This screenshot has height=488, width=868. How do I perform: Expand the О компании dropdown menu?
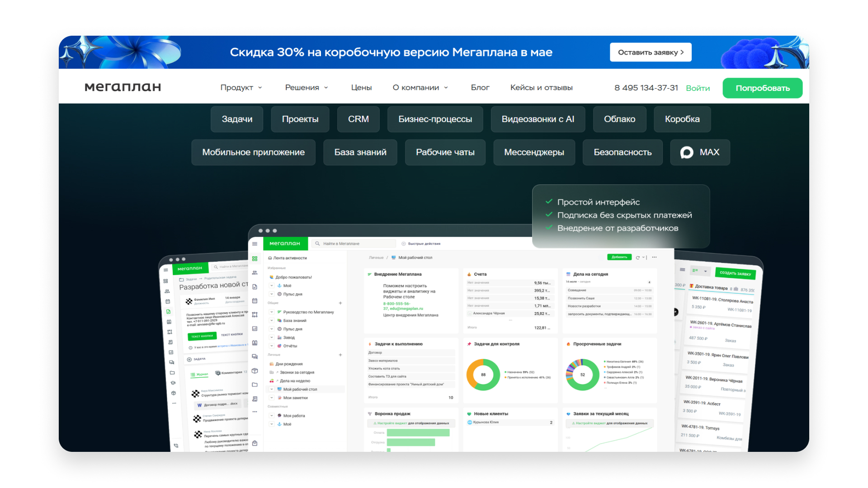(x=420, y=88)
